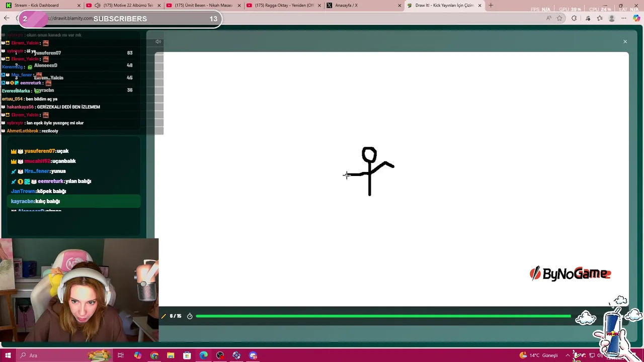Open Task View on the taskbar
This screenshot has height=362, width=644.
pyautogui.click(x=121, y=355)
